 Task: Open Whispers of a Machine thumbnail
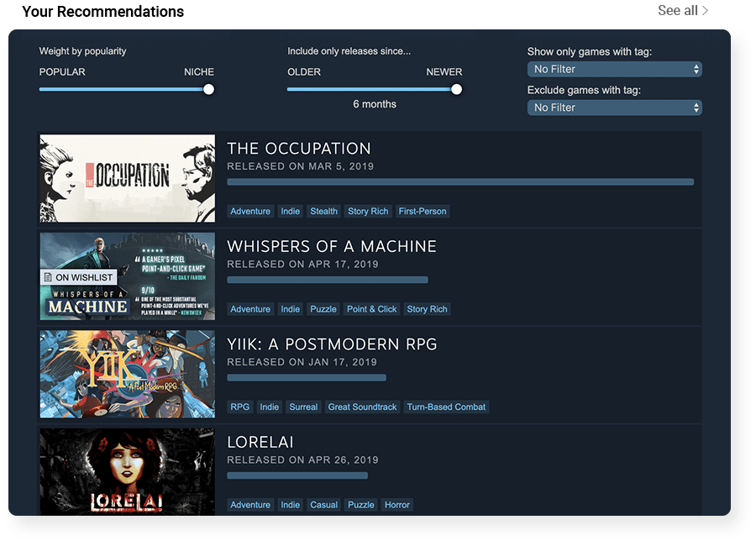(x=128, y=276)
